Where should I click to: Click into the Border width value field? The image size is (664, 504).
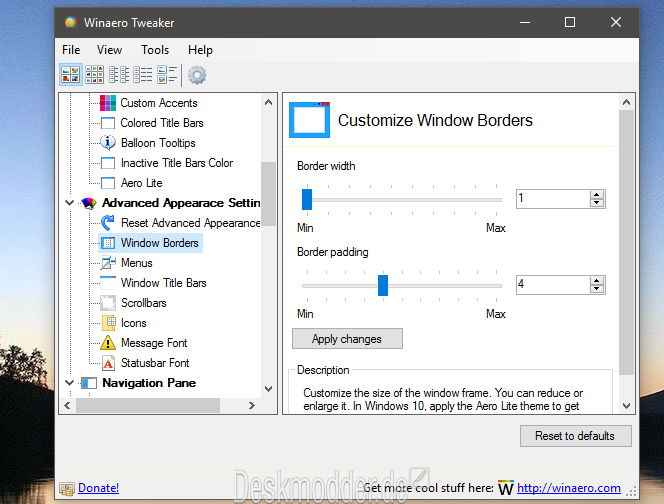pyautogui.click(x=553, y=199)
